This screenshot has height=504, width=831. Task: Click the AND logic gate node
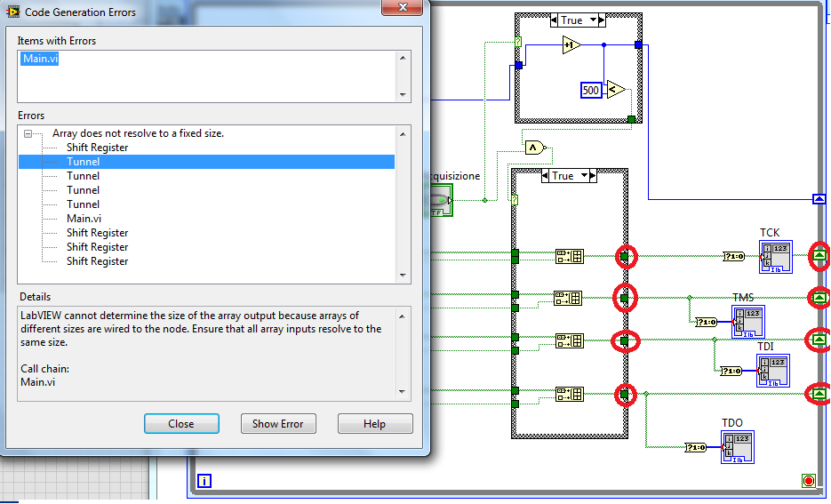coord(534,148)
